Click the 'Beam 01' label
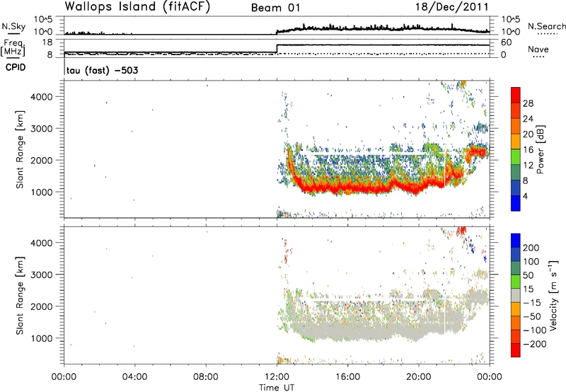 pos(275,8)
